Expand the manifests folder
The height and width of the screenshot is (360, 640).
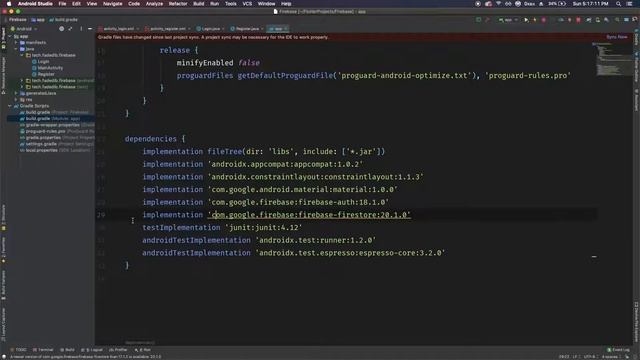[16, 42]
